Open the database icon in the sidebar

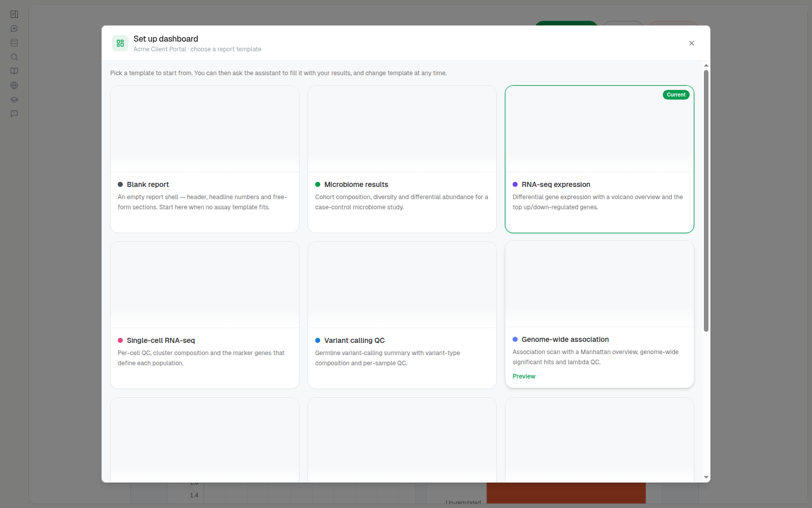coord(14,43)
